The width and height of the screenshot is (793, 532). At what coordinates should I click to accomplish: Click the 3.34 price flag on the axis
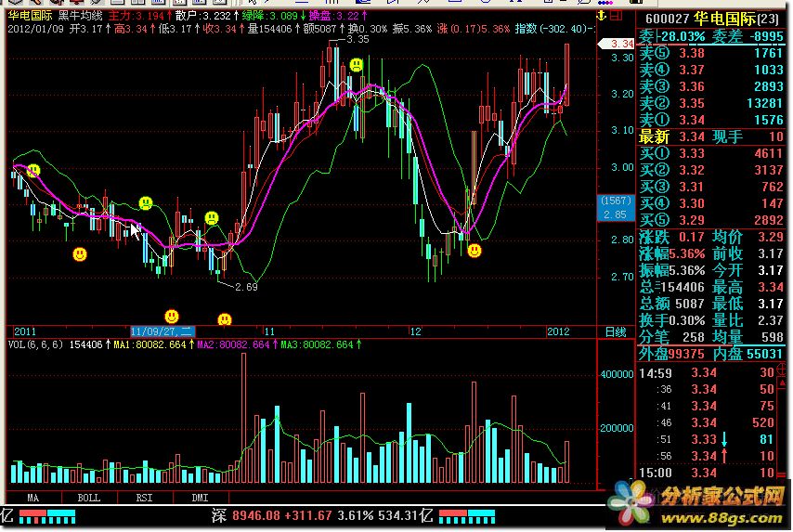[616, 44]
